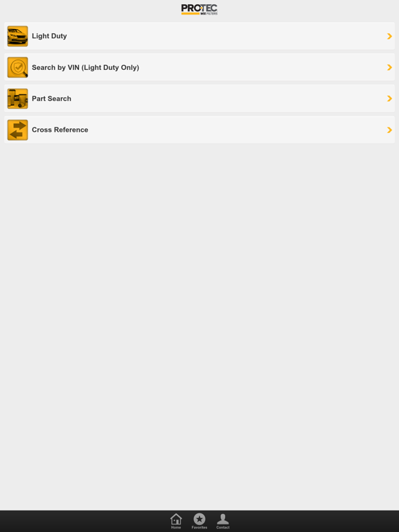399x532 pixels.
Task: Open Search by VIN (Light Duty Only)
Action: pos(85,67)
